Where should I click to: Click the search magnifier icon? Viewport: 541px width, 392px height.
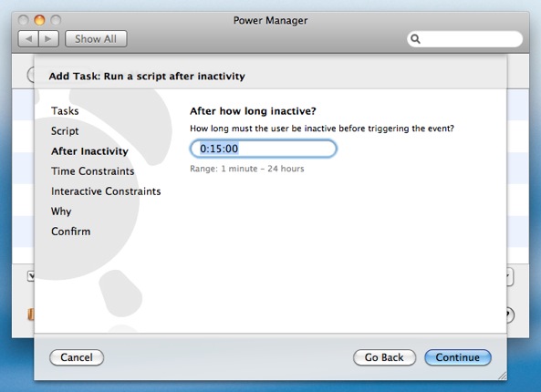[415, 39]
